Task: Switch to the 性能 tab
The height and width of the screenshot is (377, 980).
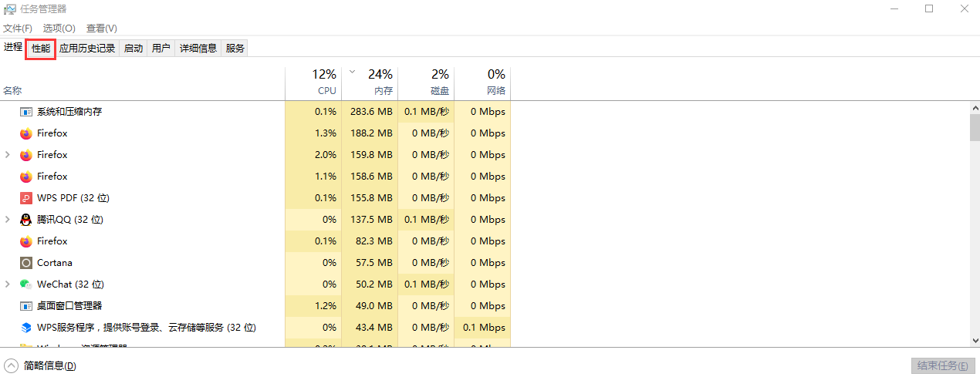Action: [x=41, y=49]
